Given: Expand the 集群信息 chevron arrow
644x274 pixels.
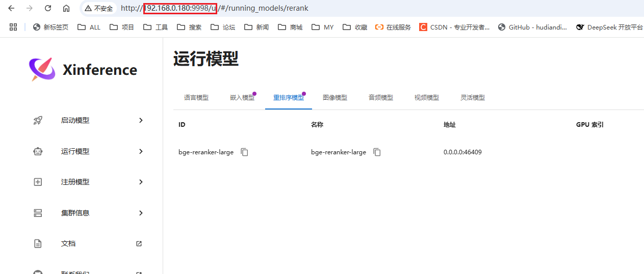Looking at the screenshot, I should [x=141, y=213].
